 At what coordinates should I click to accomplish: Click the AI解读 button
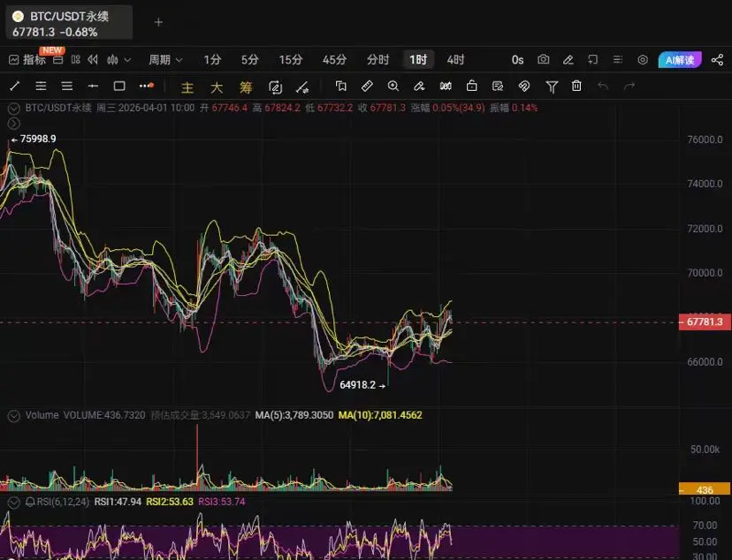tap(680, 60)
